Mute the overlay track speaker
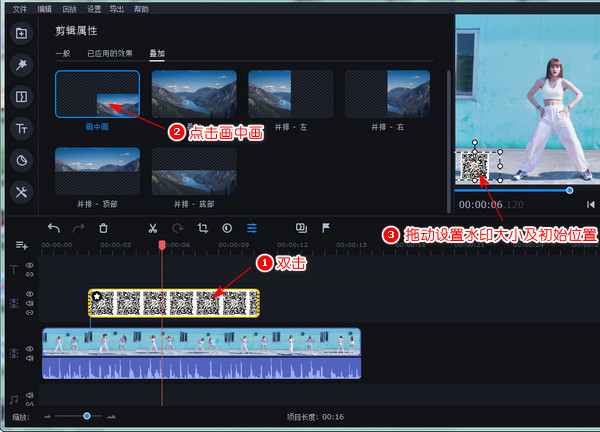Screen dimensions: 600x432 tap(30, 303)
